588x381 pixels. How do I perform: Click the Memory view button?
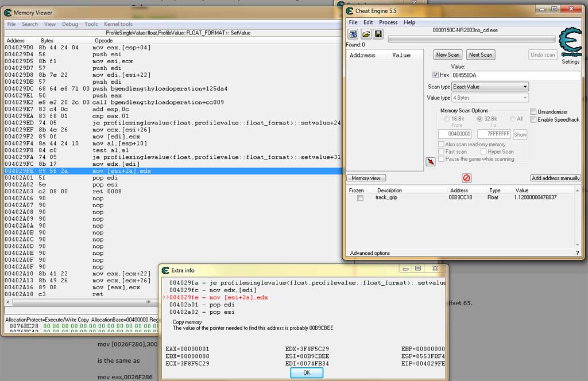[x=366, y=178]
